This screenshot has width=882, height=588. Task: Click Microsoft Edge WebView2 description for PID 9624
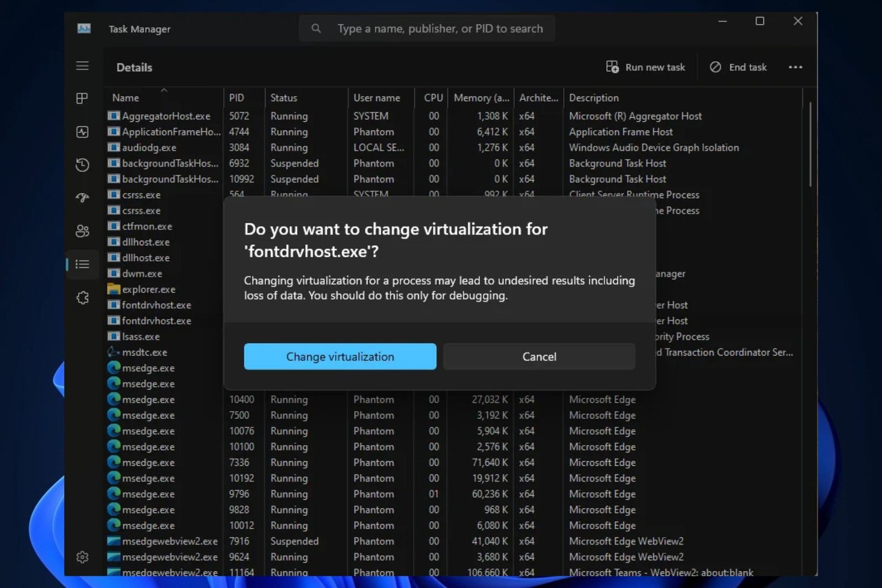tap(626, 557)
